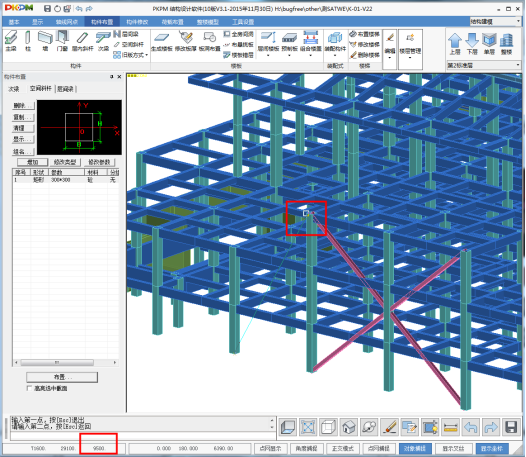Click the floppy save icon in bottom toolbar
This screenshot has height=457, width=526.
[x=511, y=427]
